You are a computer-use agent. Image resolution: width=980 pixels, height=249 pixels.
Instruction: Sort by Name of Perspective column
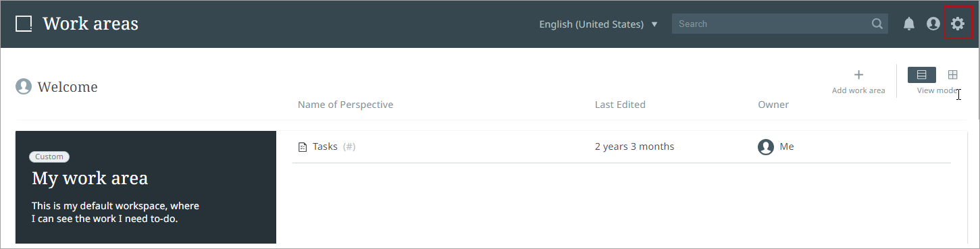[x=345, y=105]
